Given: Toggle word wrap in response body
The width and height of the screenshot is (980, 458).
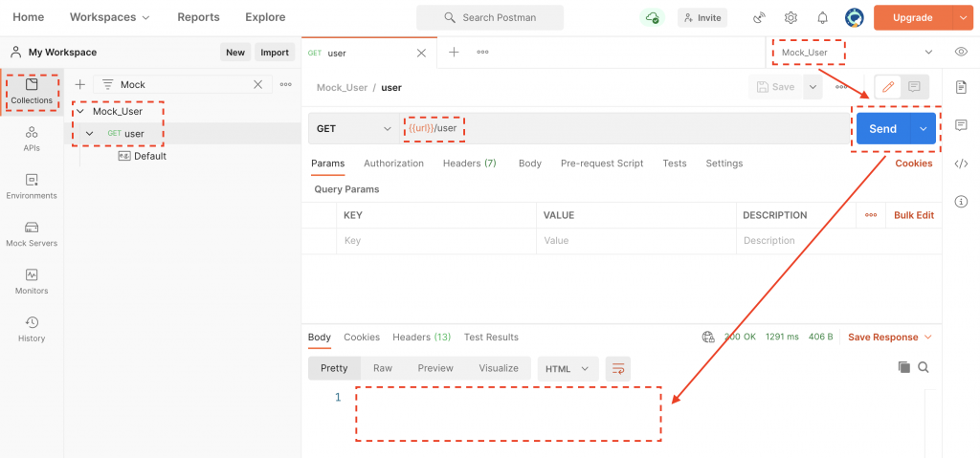Looking at the screenshot, I should 618,369.
